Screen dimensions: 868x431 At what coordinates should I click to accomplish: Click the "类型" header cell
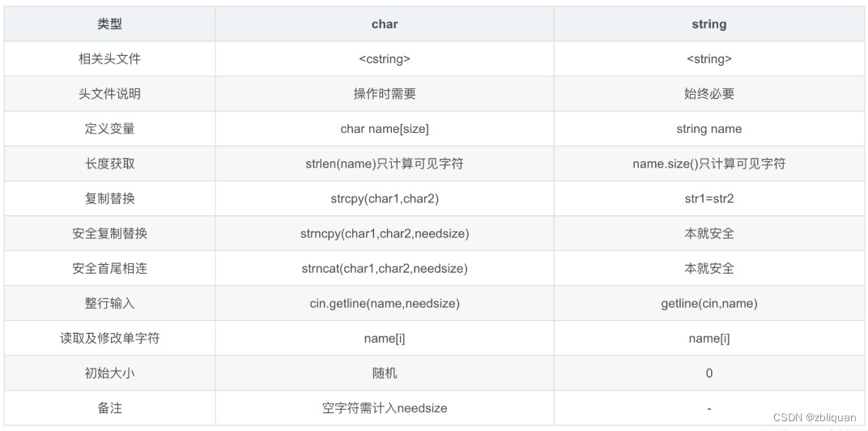click(109, 24)
